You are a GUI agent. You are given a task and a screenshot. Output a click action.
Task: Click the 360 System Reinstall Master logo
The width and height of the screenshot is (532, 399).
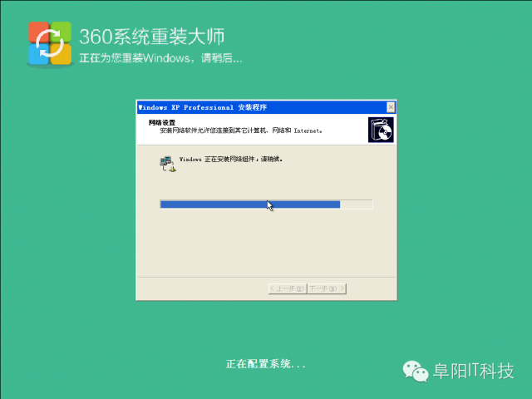coord(50,43)
